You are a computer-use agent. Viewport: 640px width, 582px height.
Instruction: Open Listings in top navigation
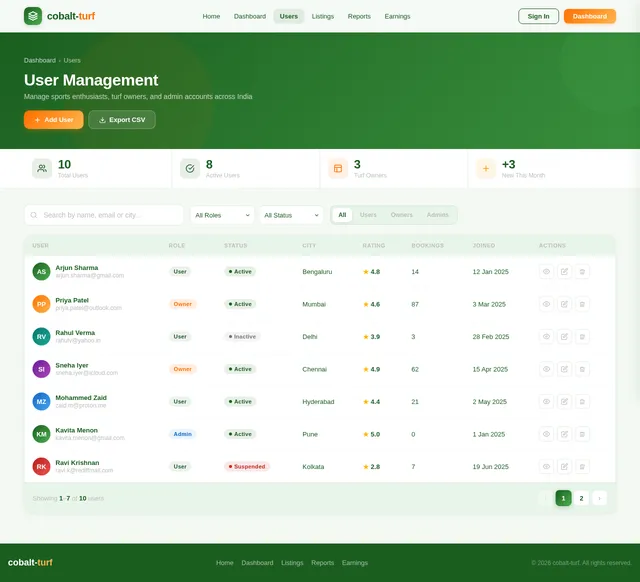(323, 16)
